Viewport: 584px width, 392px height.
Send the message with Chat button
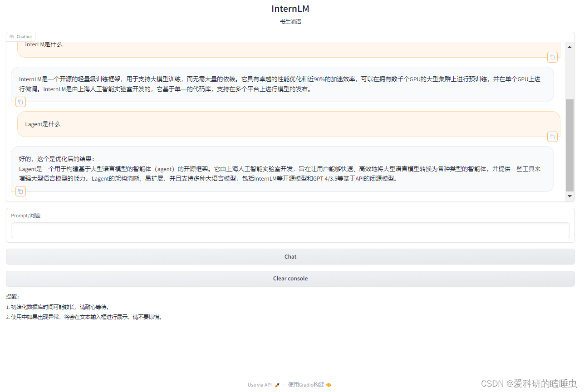[290, 256]
